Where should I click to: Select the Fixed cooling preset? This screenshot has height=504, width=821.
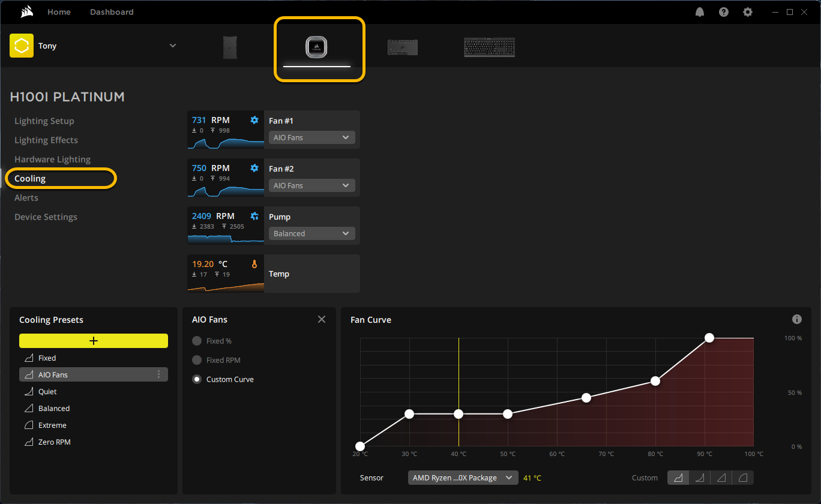[94, 358]
